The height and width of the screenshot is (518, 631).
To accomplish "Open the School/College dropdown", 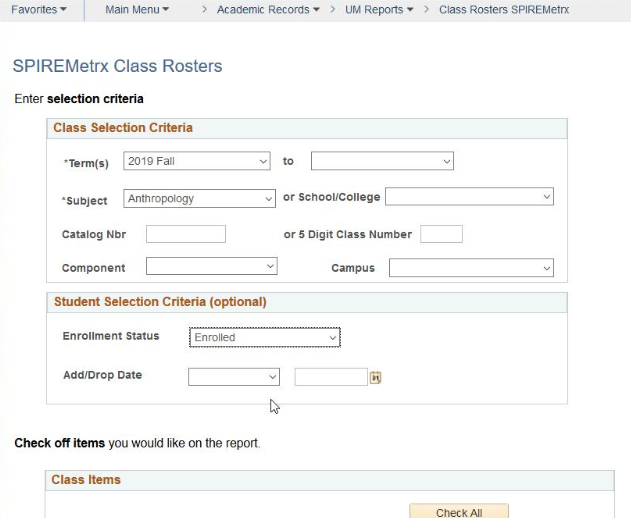I will (x=469, y=197).
